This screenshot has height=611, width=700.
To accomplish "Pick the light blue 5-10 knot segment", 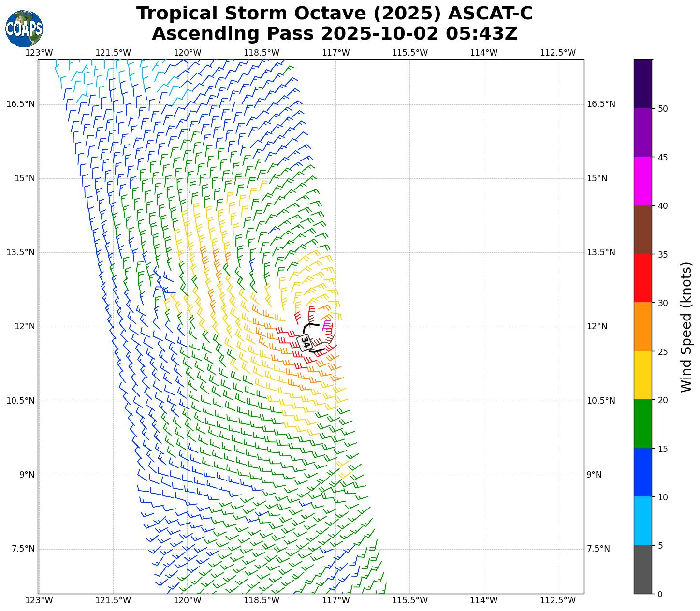I will click(x=642, y=521).
